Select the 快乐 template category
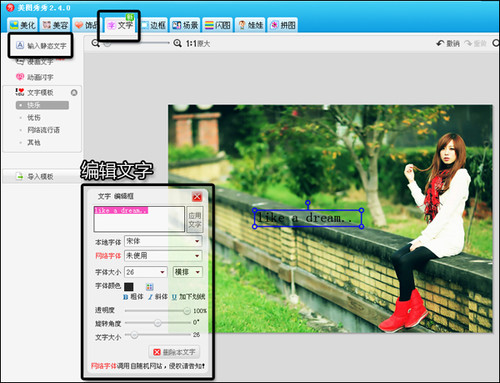 (x=42, y=105)
